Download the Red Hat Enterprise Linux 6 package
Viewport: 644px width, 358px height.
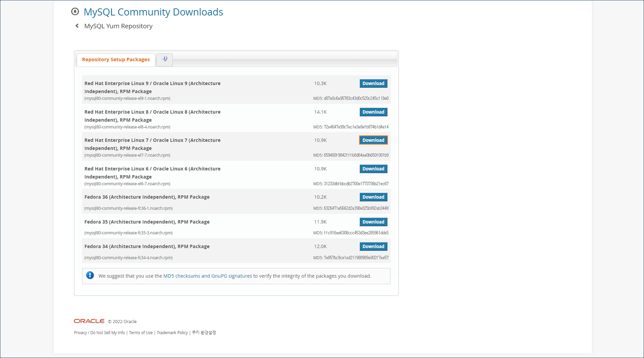[x=373, y=169]
